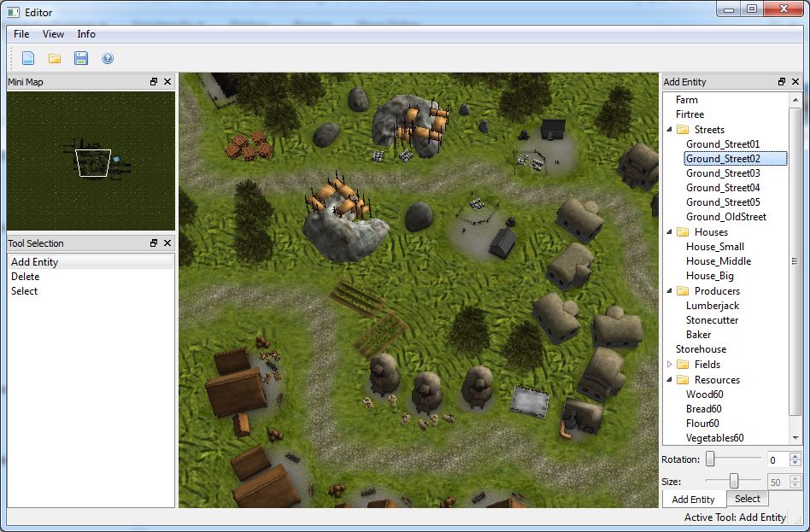The height and width of the screenshot is (532, 810).
Task: Close the Mini Map panel
Action: tap(167, 82)
